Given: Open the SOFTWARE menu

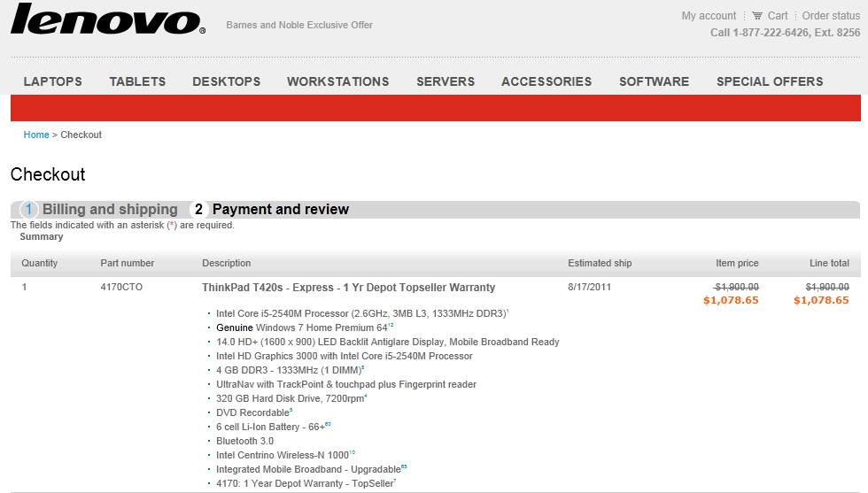Looking at the screenshot, I should (x=654, y=81).
